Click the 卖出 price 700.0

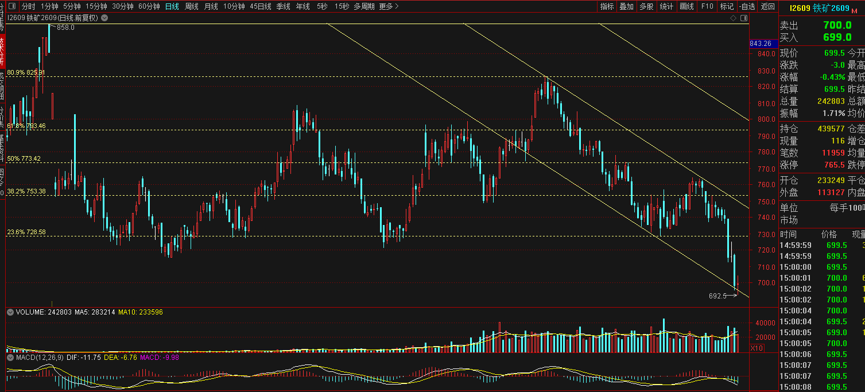click(x=837, y=26)
